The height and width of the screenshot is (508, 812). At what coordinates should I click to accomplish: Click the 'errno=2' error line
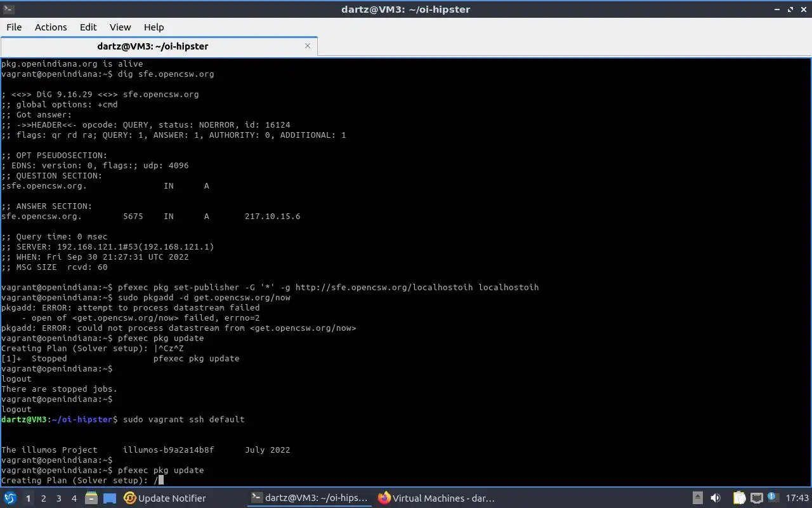point(141,318)
